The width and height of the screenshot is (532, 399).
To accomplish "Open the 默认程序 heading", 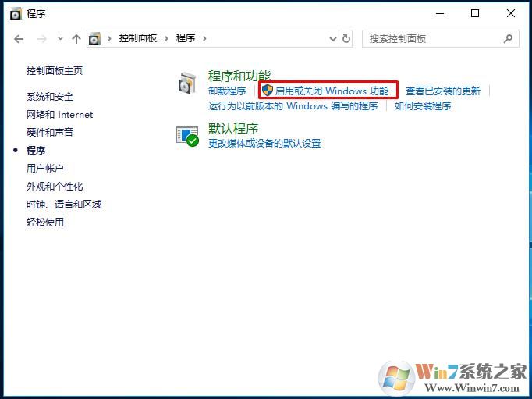I will coord(233,129).
